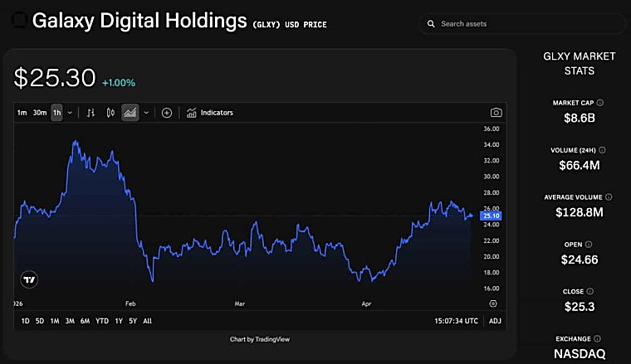Click the 15:07:34 UTC timezone clock

click(456, 321)
